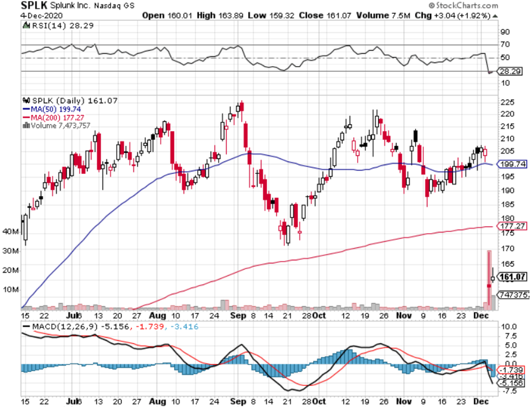Click the 20M label on the volume axis
532x407 pixels.
pos(11,271)
